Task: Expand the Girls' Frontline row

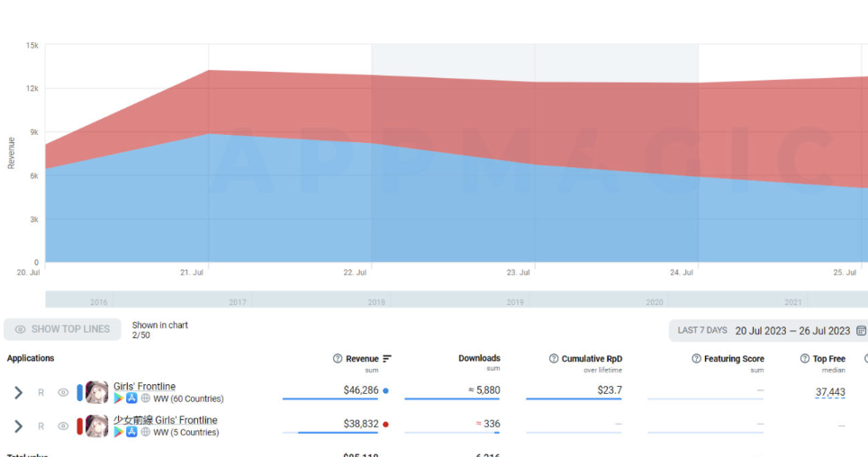Action: click(x=18, y=392)
